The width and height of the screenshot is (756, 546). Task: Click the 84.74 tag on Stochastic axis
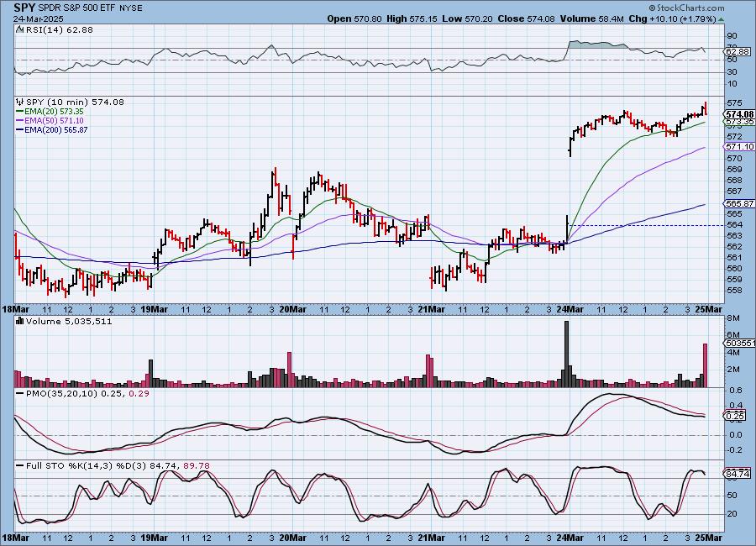click(738, 474)
